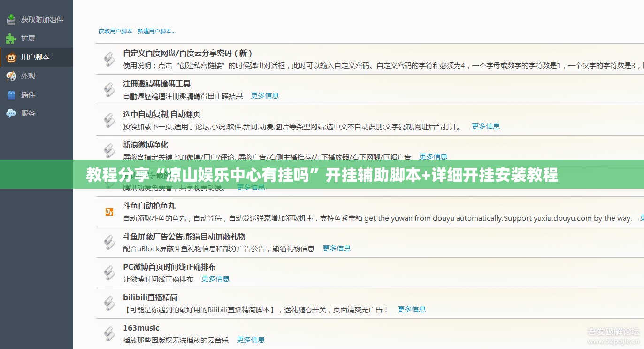Click script icon beside 注冊邀請碼搶碼工具
644x349 pixels.
coord(109,90)
